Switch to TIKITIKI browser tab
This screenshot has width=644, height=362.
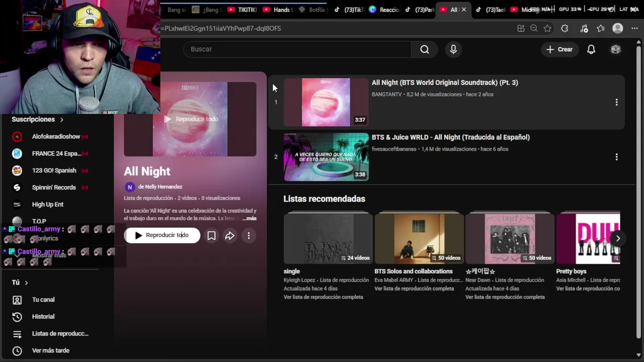(x=243, y=10)
